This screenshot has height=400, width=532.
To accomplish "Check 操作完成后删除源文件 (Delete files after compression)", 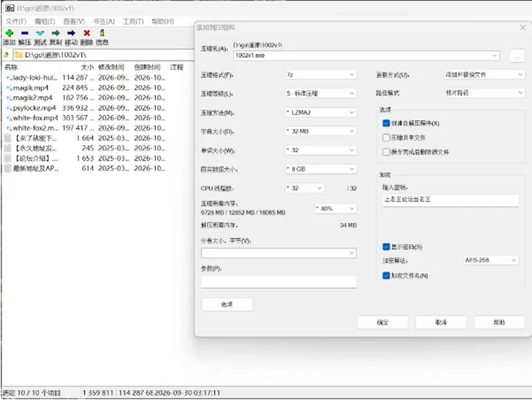I will tap(386, 152).
